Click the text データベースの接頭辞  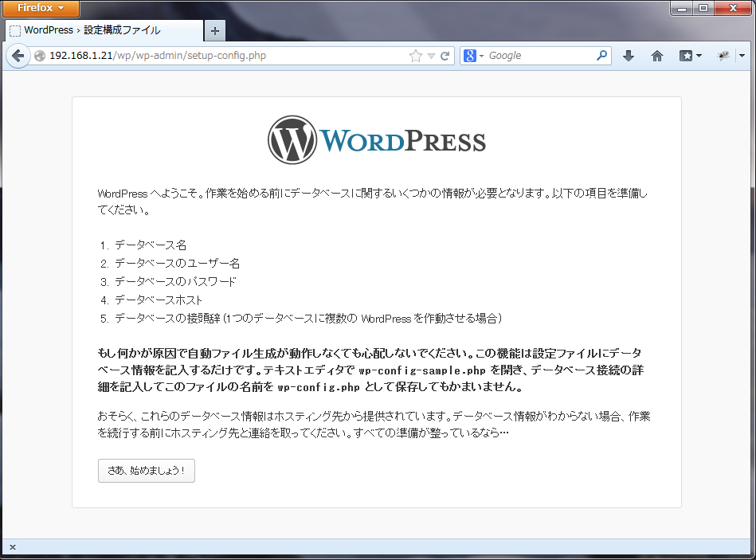[x=167, y=319]
